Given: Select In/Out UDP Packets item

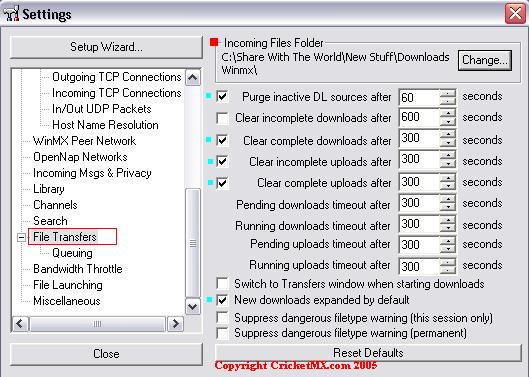Looking at the screenshot, I should click(x=102, y=109).
